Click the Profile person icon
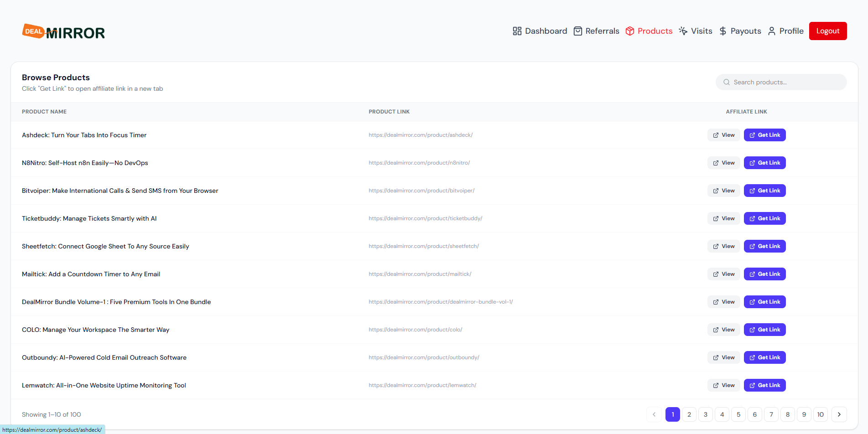Image resolution: width=868 pixels, height=434 pixels. pos(772,31)
